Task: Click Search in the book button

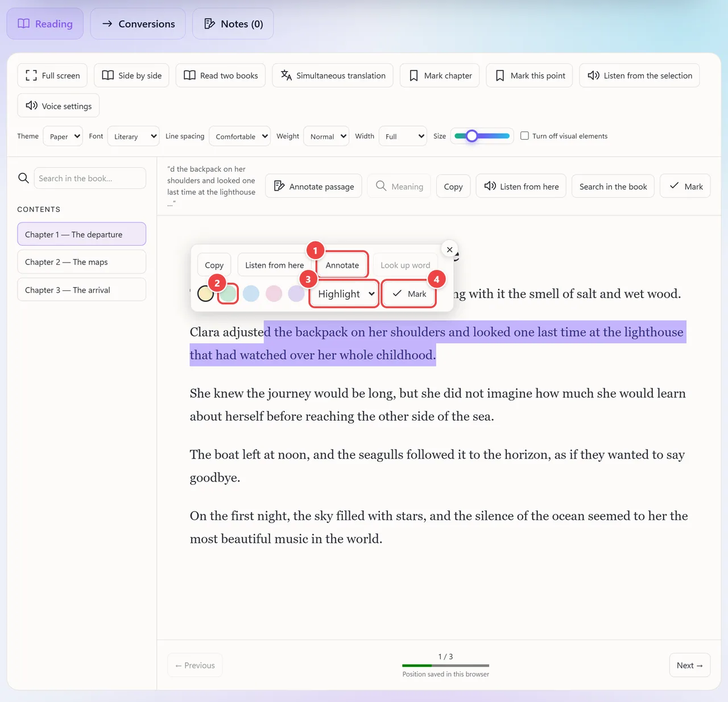Action: [613, 186]
